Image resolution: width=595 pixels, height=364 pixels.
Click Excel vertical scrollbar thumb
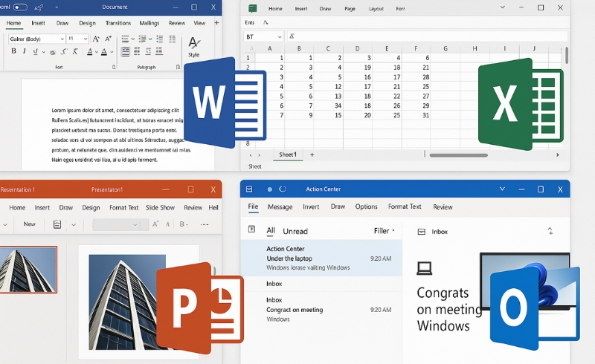click(x=567, y=56)
